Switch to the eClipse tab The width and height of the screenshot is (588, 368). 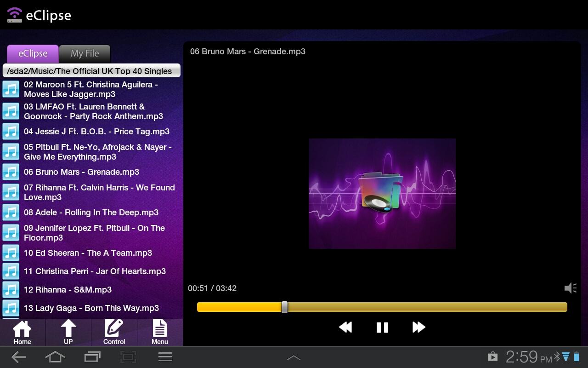click(x=33, y=54)
